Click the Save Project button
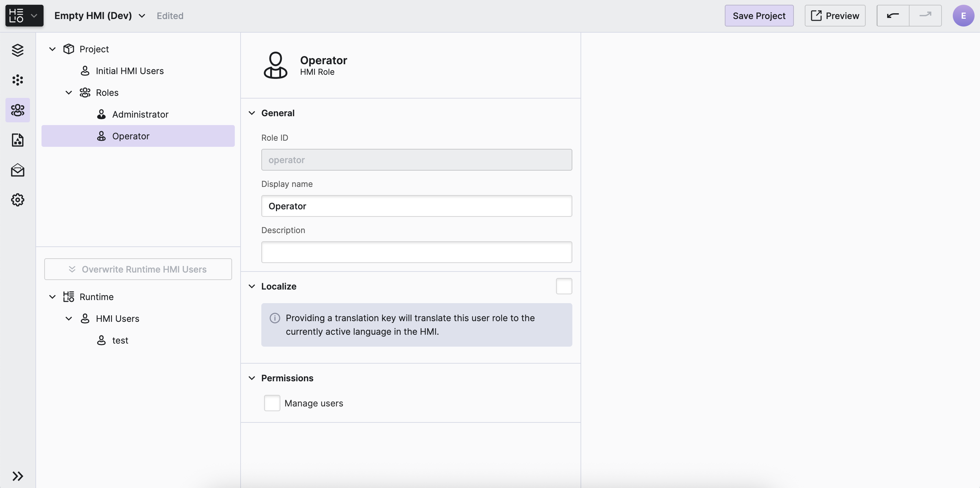The height and width of the screenshot is (488, 980). [x=758, y=16]
